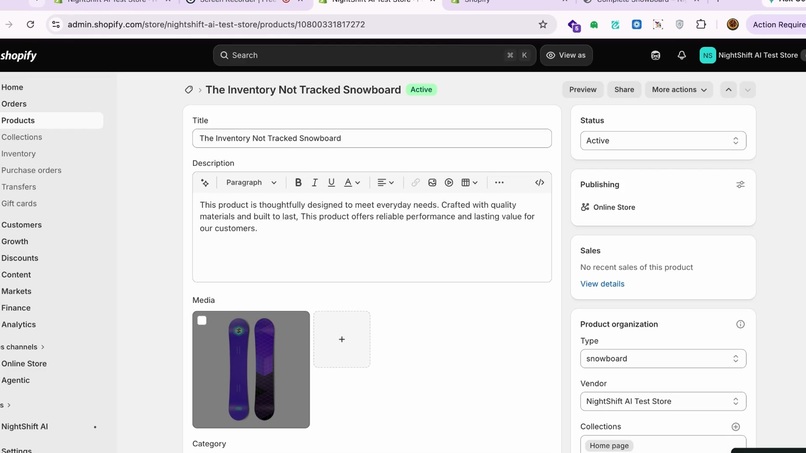The width and height of the screenshot is (806, 453).
Task: Toggle underline formatting in description
Action: (331, 183)
